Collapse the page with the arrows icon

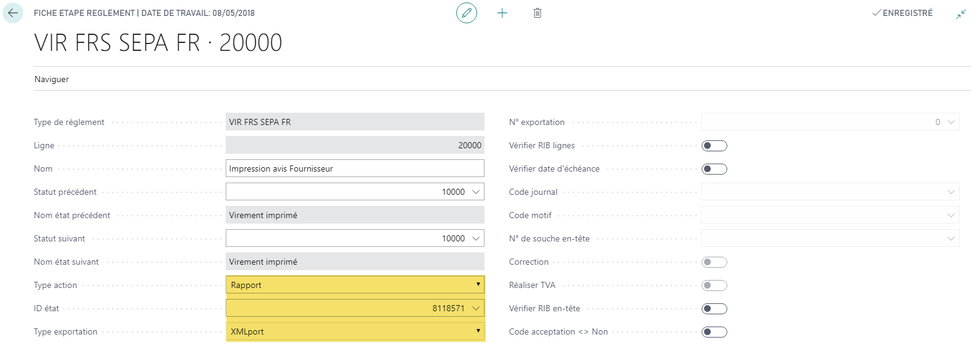point(960,13)
